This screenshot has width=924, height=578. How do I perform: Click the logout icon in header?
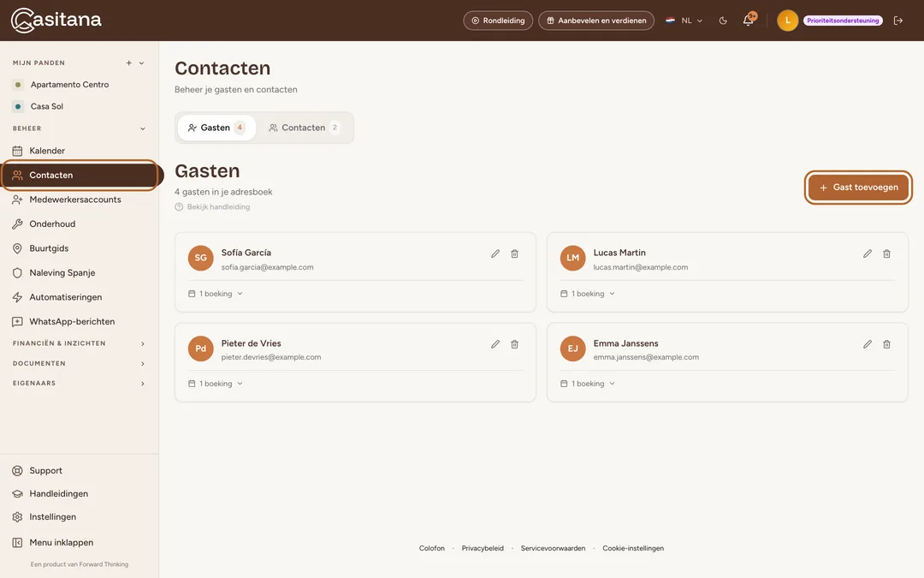898,21
